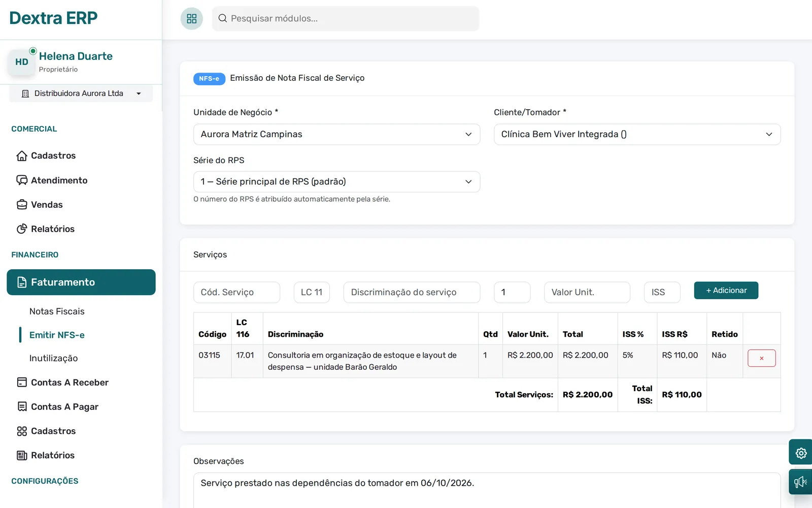Open the megaphone announcements floating button
Image resolution: width=812 pixels, height=508 pixels.
pyautogui.click(x=801, y=482)
